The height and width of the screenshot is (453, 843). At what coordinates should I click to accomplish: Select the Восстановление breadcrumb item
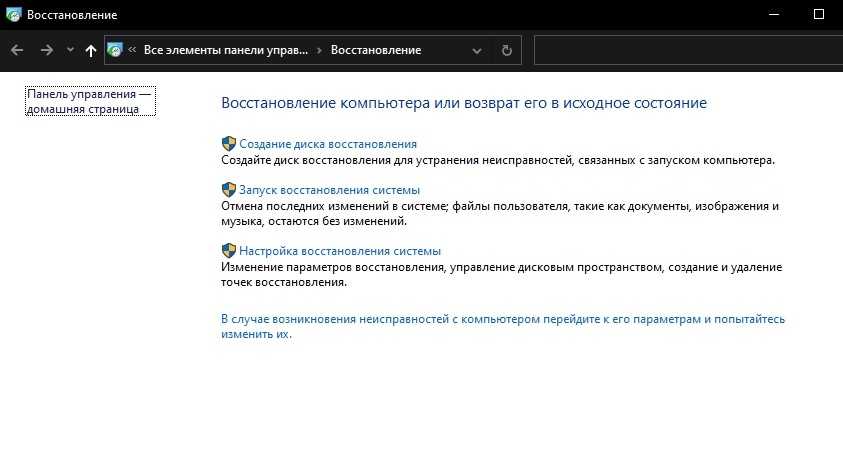[x=376, y=50]
